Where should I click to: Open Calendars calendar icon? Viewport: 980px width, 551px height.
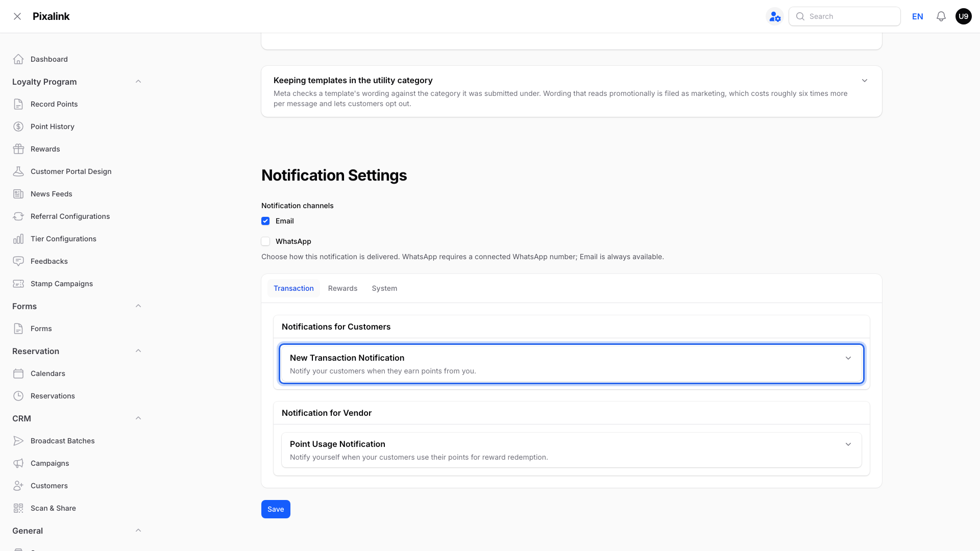point(18,373)
